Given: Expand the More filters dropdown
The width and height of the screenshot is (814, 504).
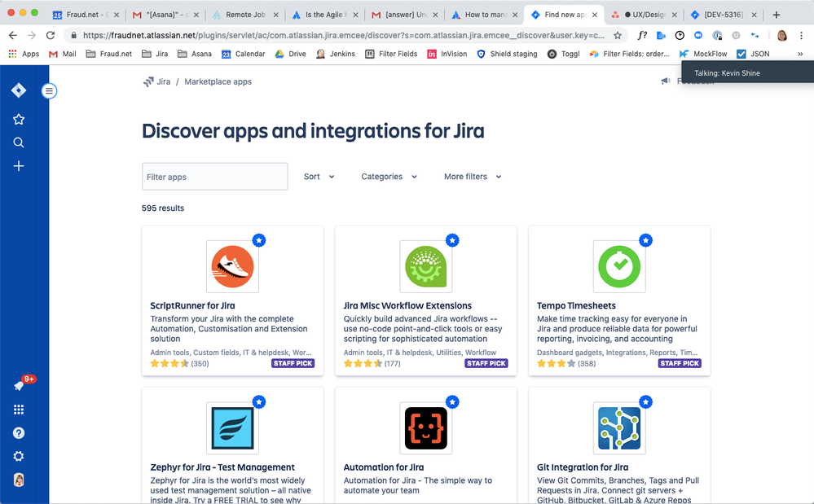Looking at the screenshot, I should (473, 177).
